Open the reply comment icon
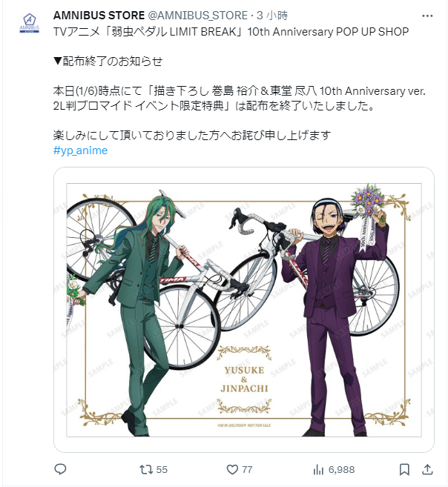The image size is (448, 487). (x=60, y=469)
